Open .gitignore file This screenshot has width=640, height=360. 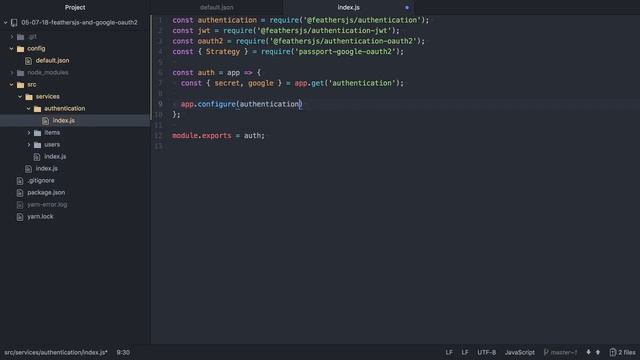point(41,180)
